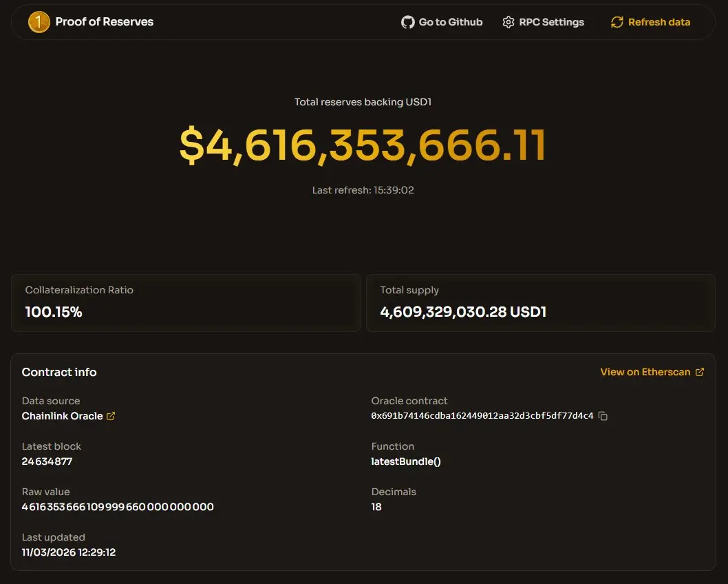Click the Oracle contract label

pos(409,401)
